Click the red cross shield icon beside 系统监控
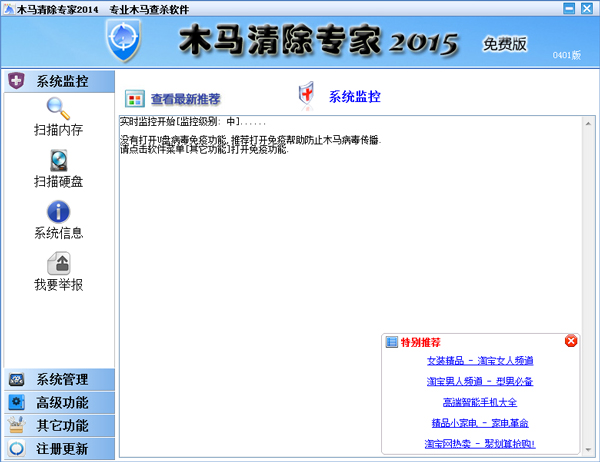600x462 pixels. coord(307,96)
